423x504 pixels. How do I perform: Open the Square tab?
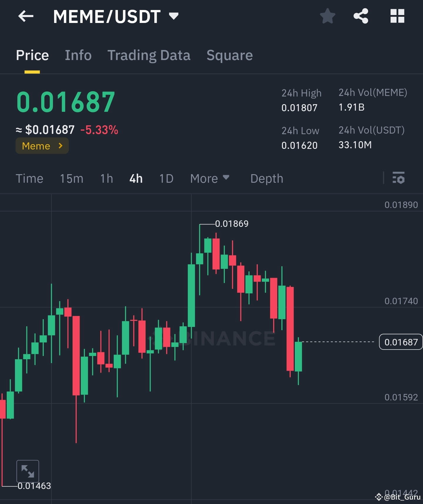click(230, 55)
